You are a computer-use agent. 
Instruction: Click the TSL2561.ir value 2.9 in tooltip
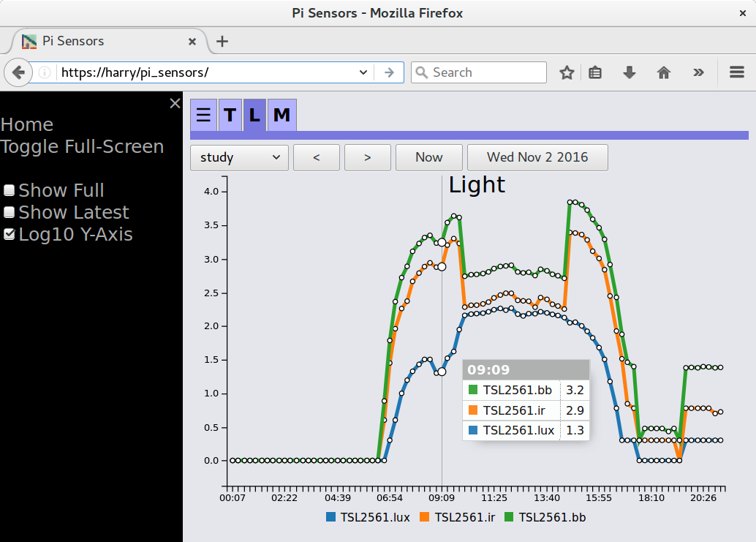(x=575, y=410)
